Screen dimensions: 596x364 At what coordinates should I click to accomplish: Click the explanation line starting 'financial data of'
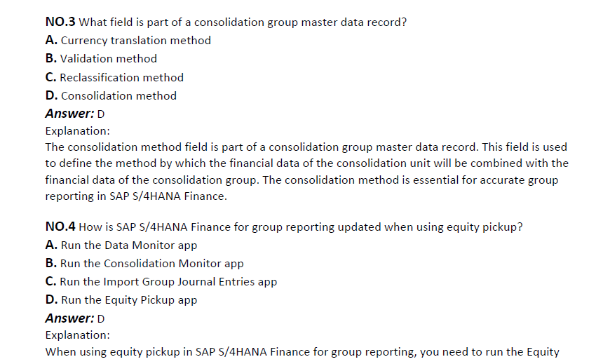point(302,180)
